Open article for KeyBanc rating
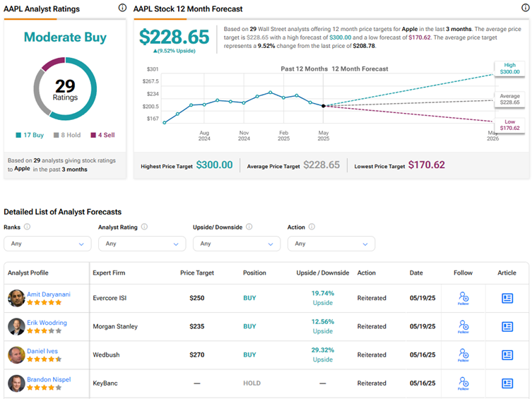This screenshot has width=532, height=399. pyautogui.click(x=507, y=383)
